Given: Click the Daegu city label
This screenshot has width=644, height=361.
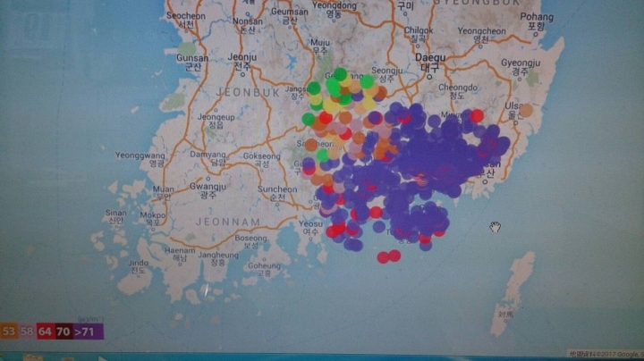Looking at the screenshot, I should 430,63.
